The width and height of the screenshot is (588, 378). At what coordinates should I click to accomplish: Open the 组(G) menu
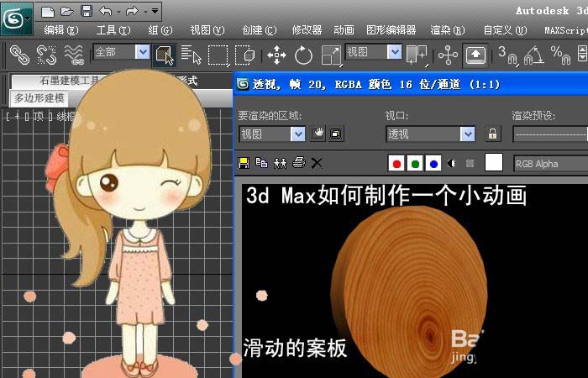coord(160,30)
